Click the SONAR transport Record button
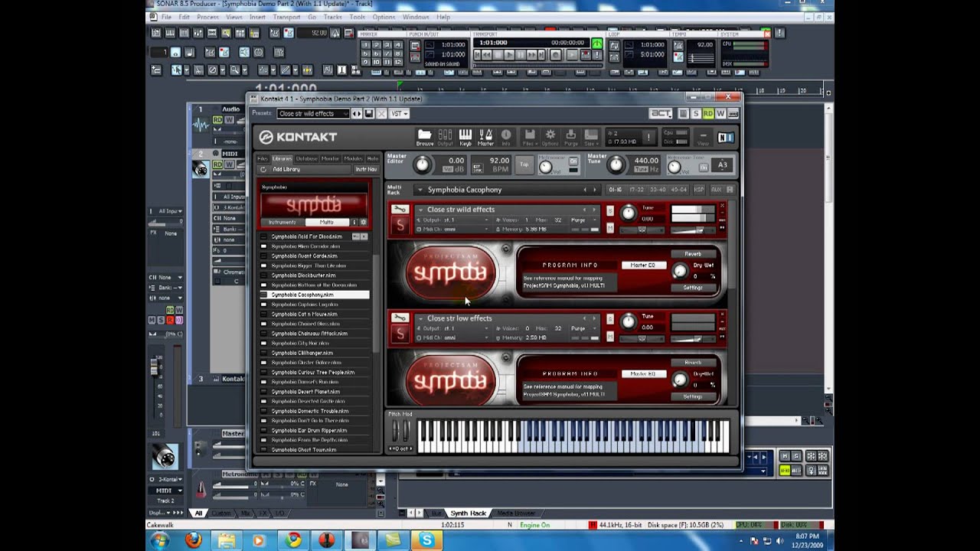980x551 pixels. pyautogui.click(x=556, y=55)
